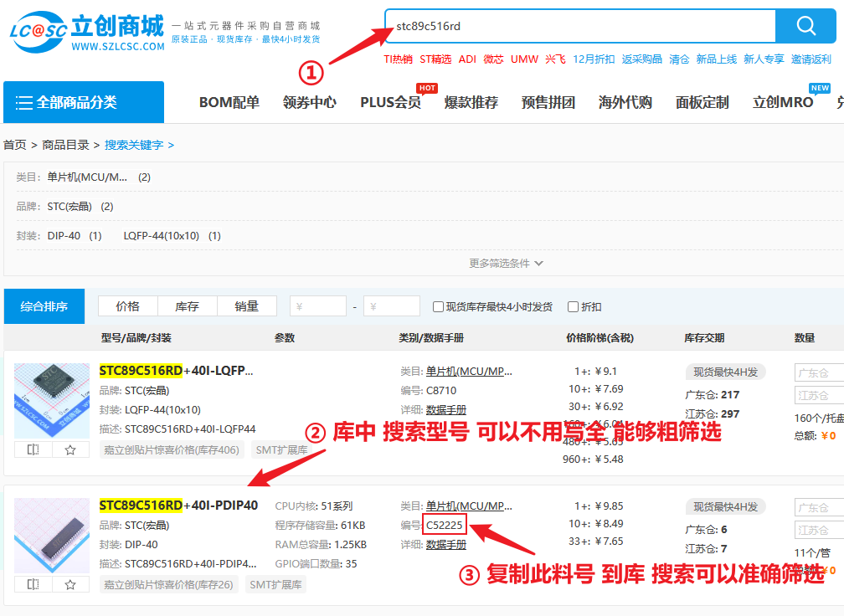Screen dimensions: 844x616
Task: Click hot keyword TI热销
Action: click(398, 59)
